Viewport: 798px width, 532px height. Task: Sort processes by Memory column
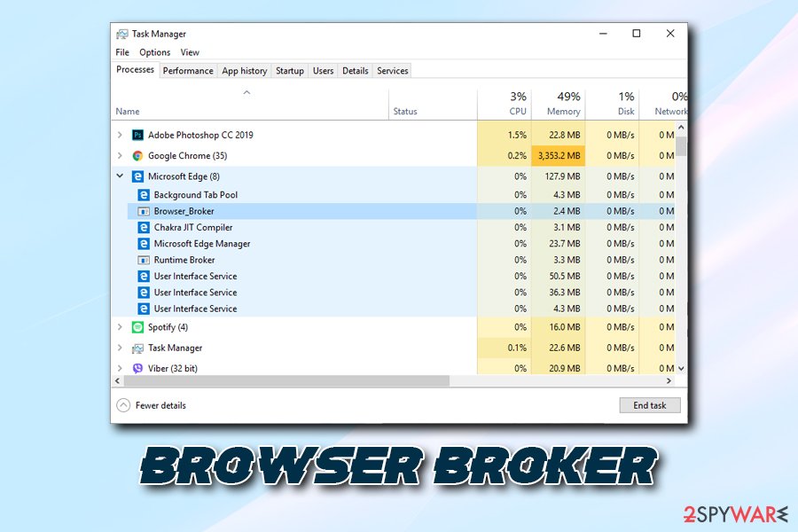559,105
